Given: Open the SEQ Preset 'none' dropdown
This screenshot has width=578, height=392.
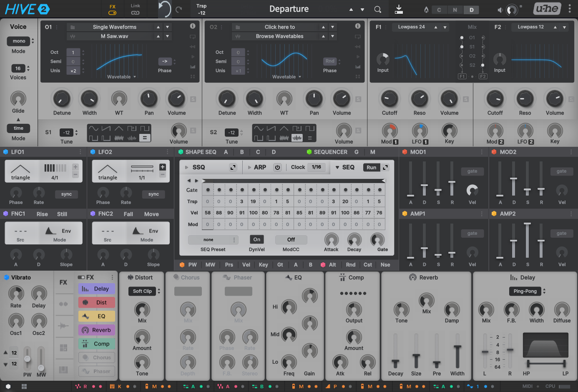Looking at the screenshot, I should (x=213, y=240).
